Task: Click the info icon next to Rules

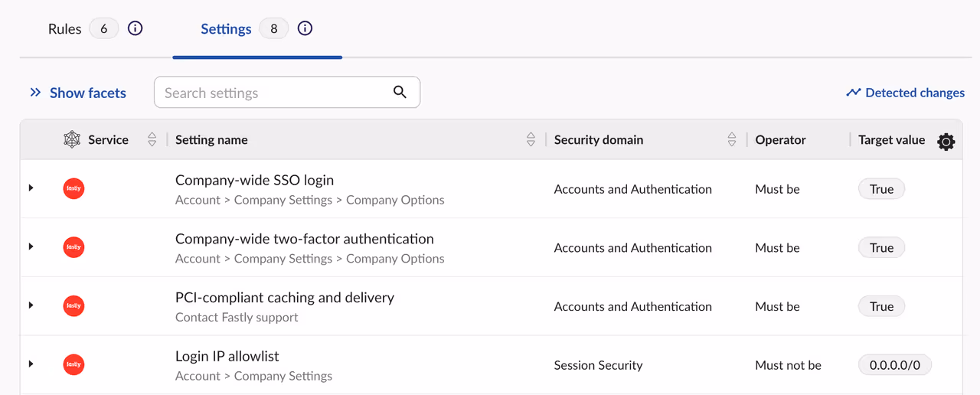Action: (x=135, y=29)
